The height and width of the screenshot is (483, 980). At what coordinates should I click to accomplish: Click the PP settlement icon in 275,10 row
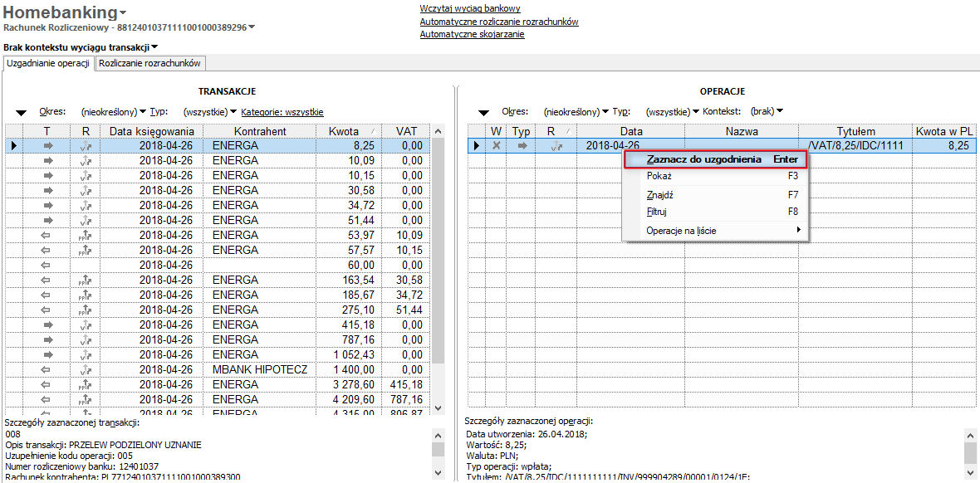tap(86, 310)
